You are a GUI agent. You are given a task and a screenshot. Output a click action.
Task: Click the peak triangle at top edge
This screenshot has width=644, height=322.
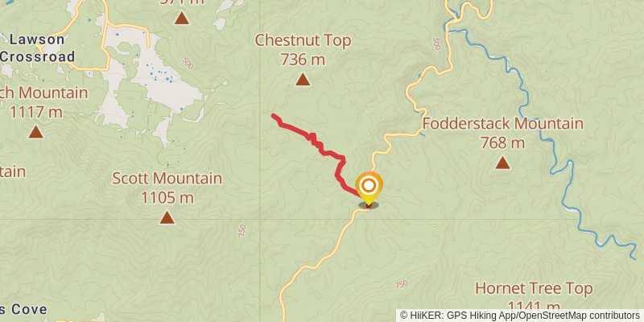point(182,18)
